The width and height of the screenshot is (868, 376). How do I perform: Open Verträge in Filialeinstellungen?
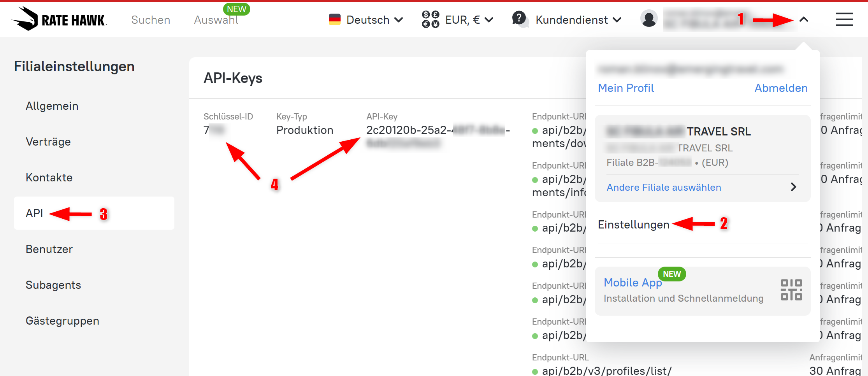click(48, 142)
